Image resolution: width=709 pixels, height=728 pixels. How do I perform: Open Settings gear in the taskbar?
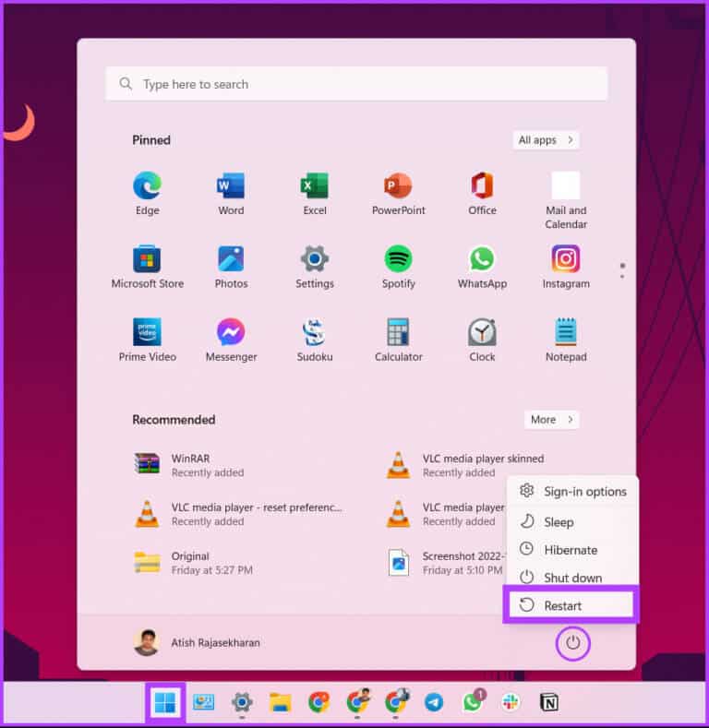[x=242, y=702]
